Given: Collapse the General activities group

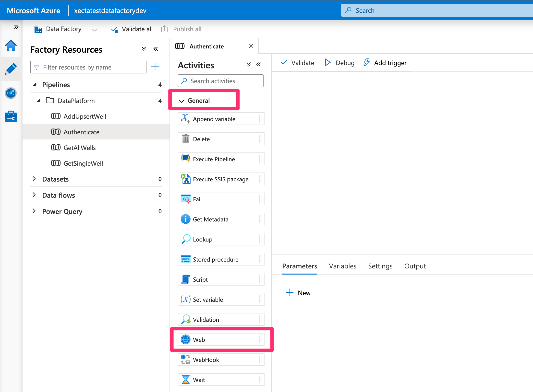Looking at the screenshot, I should click(x=182, y=101).
